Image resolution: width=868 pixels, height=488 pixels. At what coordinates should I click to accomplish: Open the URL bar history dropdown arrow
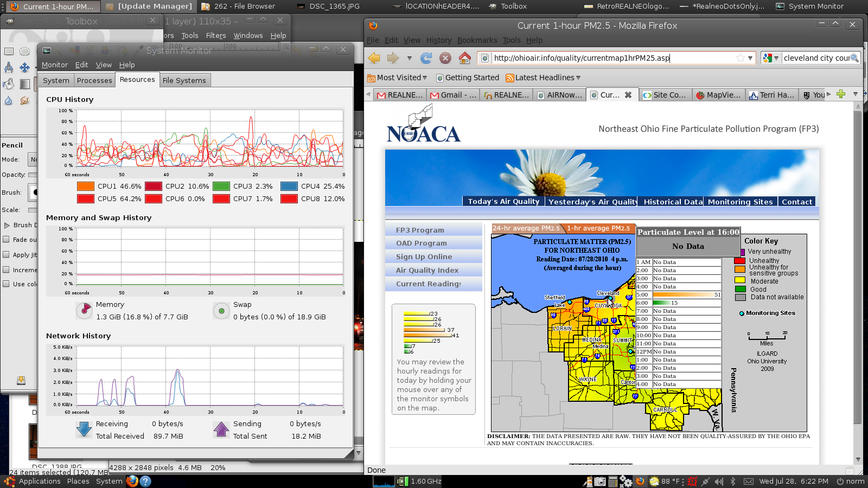[750, 58]
